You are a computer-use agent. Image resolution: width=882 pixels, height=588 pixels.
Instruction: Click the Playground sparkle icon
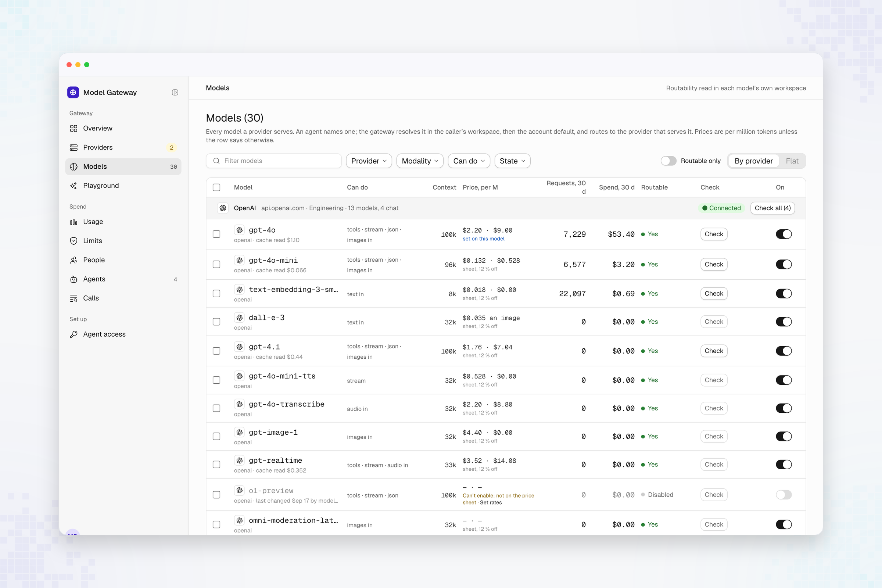73,186
